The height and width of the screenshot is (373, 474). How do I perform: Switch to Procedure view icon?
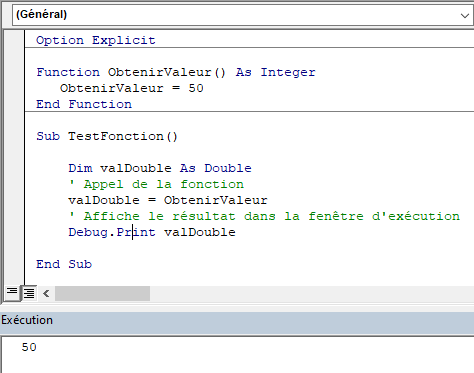point(12,293)
